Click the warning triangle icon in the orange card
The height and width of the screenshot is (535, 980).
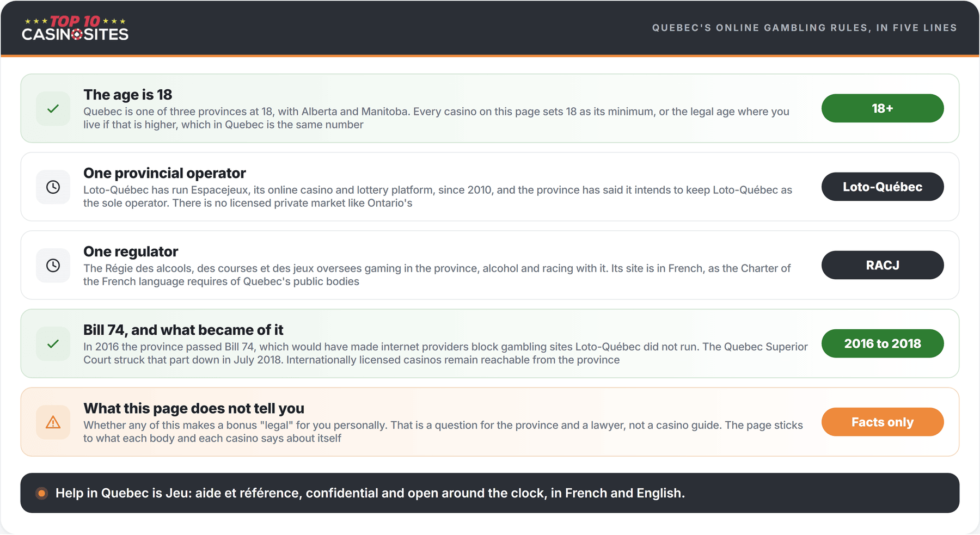pos(53,422)
